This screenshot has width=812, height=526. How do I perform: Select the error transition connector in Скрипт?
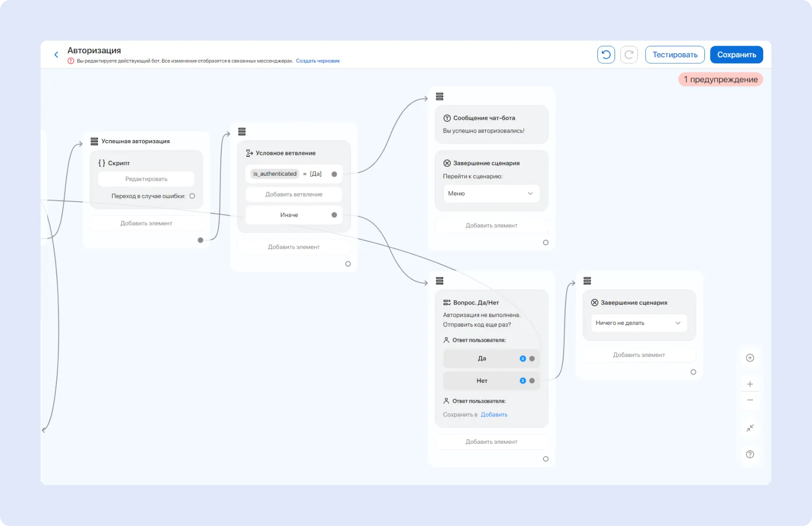click(x=192, y=196)
